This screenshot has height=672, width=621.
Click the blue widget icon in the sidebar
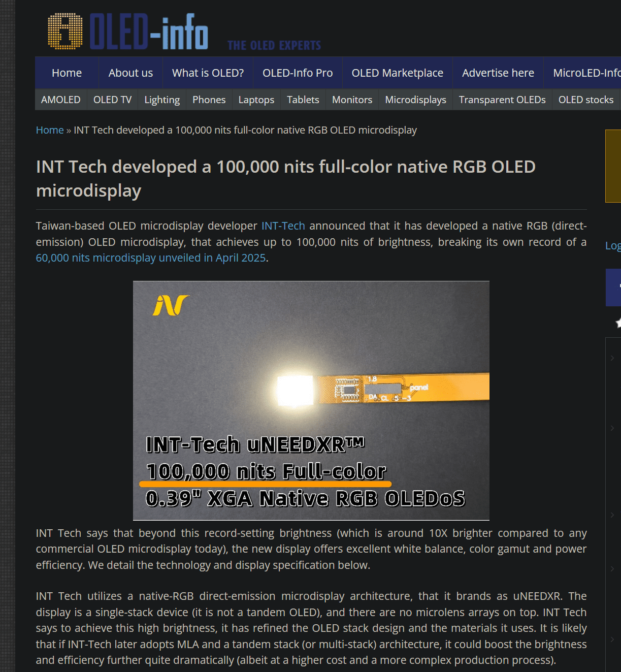click(614, 287)
